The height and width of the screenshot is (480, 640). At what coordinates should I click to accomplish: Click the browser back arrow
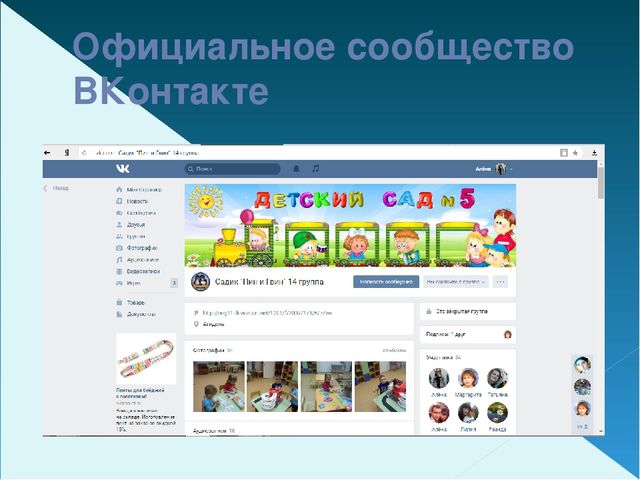click(x=47, y=153)
